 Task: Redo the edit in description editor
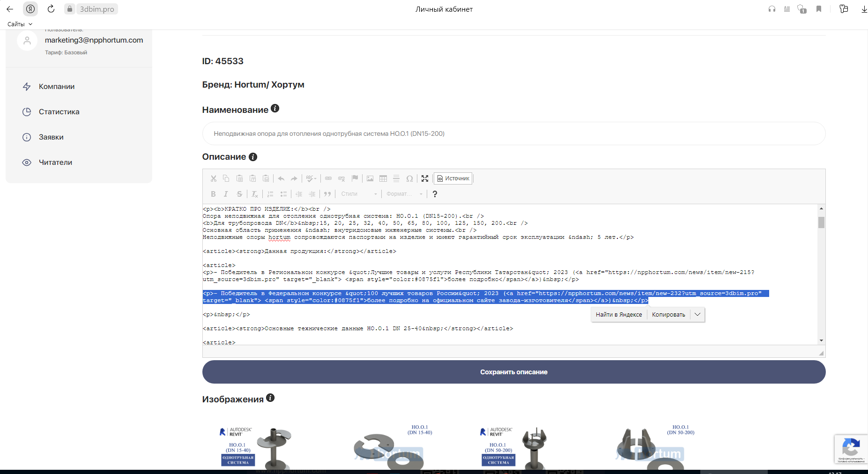click(x=294, y=178)
